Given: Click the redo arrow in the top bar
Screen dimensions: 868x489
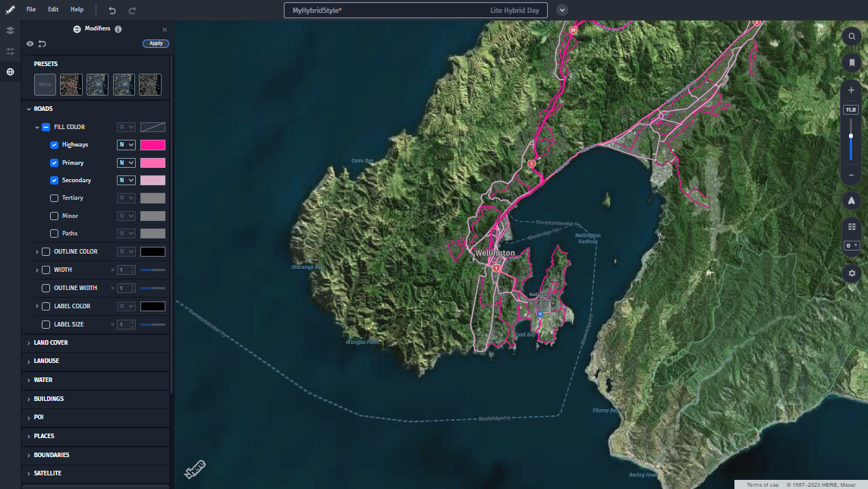Looking at the screenshot, I should tap(132, 10).
